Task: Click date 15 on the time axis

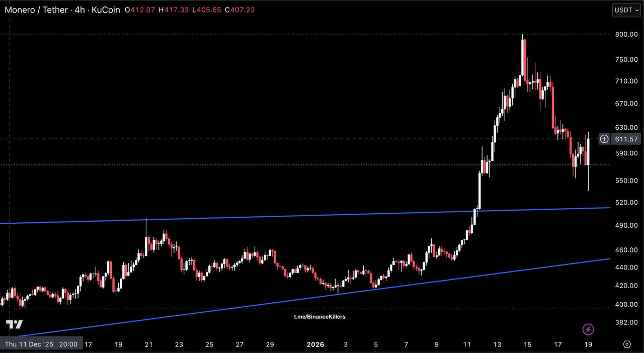Action: [527, 344]
